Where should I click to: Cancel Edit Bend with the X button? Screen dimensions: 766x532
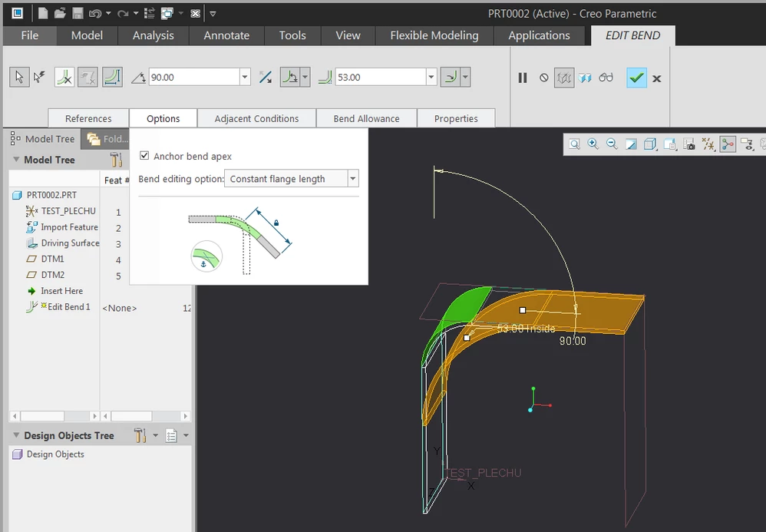tap(656, 78)
